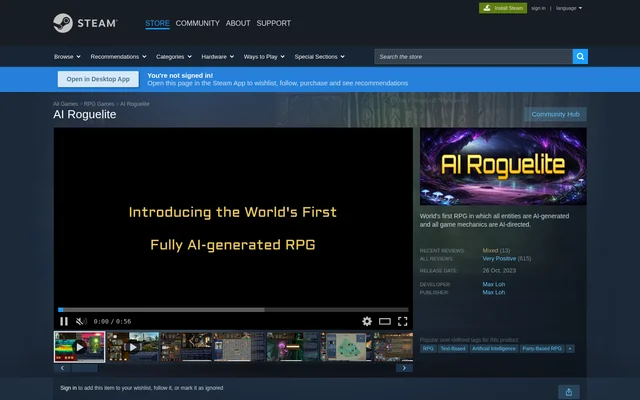The width and height of the screenshot is (640, 400).
Task: Click publisher Max Loh link
Action: click(x=493, y=292)
